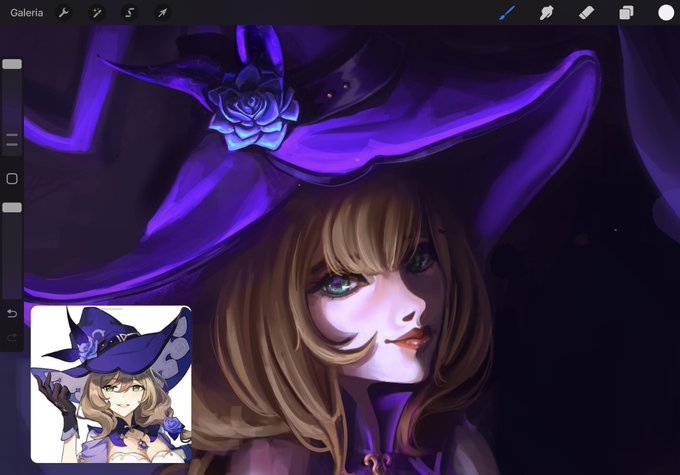Select the Eraser tool
680x475 pixels.
coord(586,13)
